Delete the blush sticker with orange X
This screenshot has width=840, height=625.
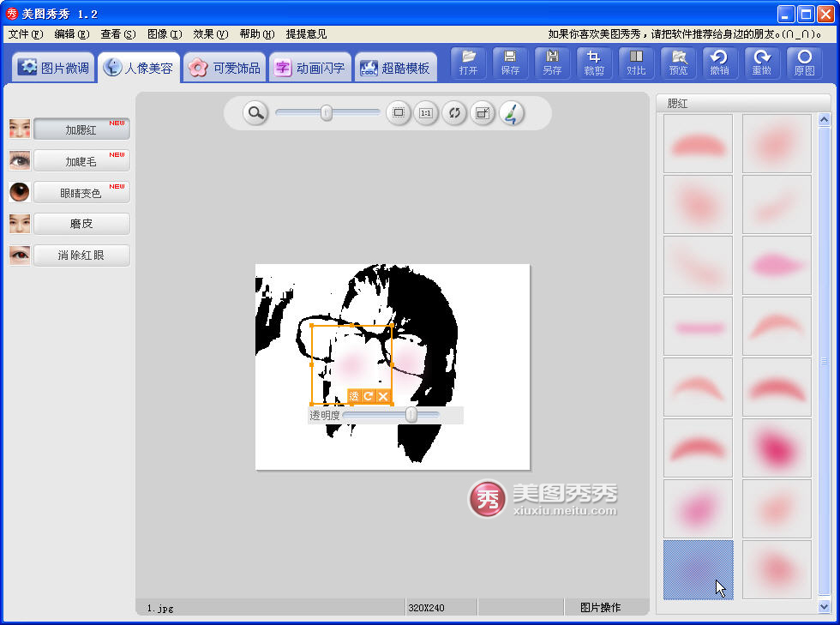point(383,396)
